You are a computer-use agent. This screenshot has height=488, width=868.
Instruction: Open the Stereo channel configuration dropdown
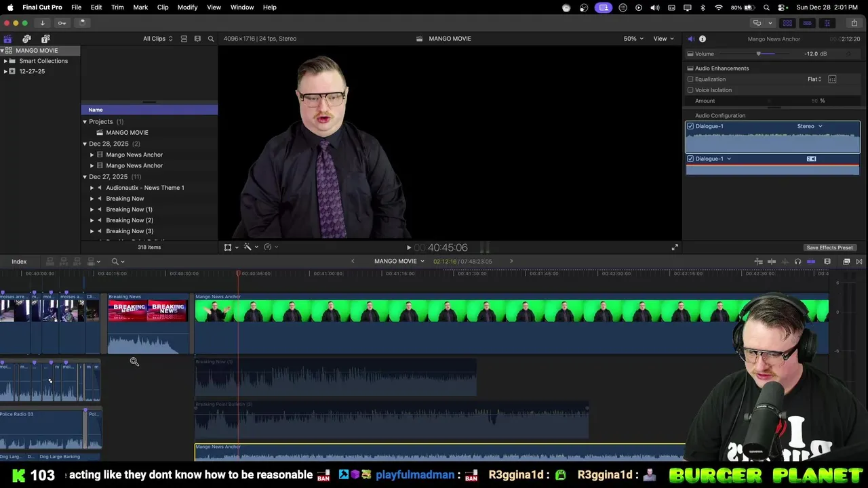(x=810, y=126)
